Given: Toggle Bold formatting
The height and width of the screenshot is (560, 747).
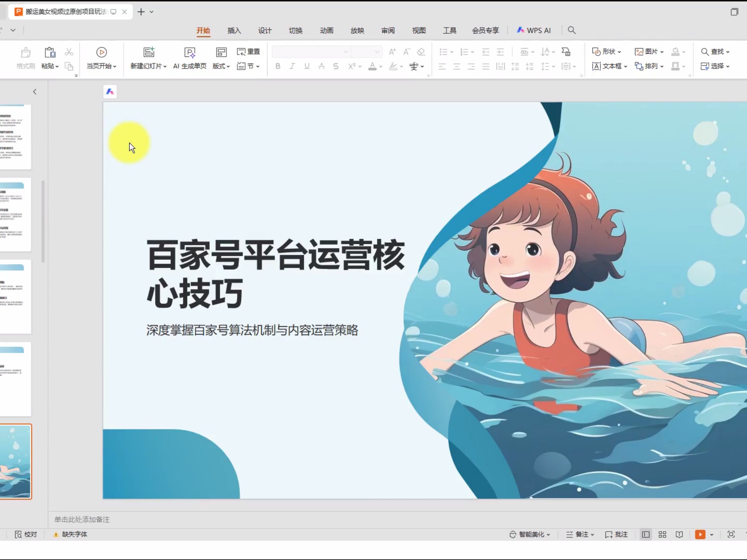Looking at the screenshot, I should coord(278,66).
